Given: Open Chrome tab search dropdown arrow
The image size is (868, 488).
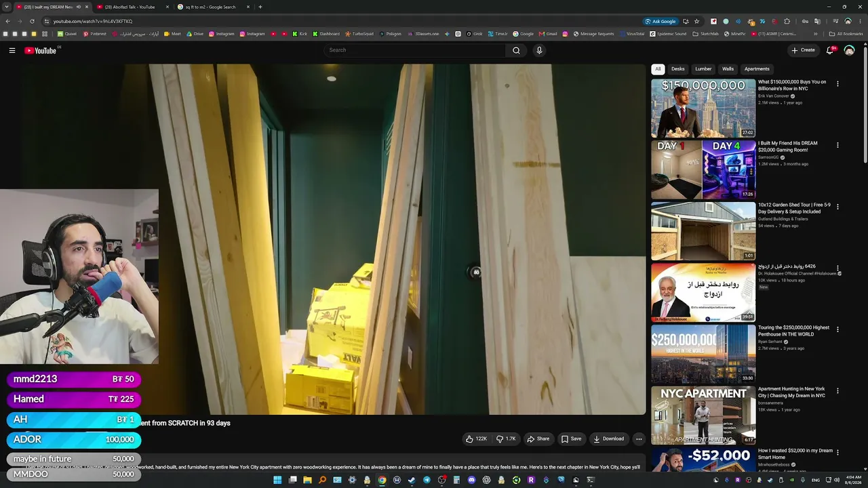Looking at the screenshot, I should [7, 7].
